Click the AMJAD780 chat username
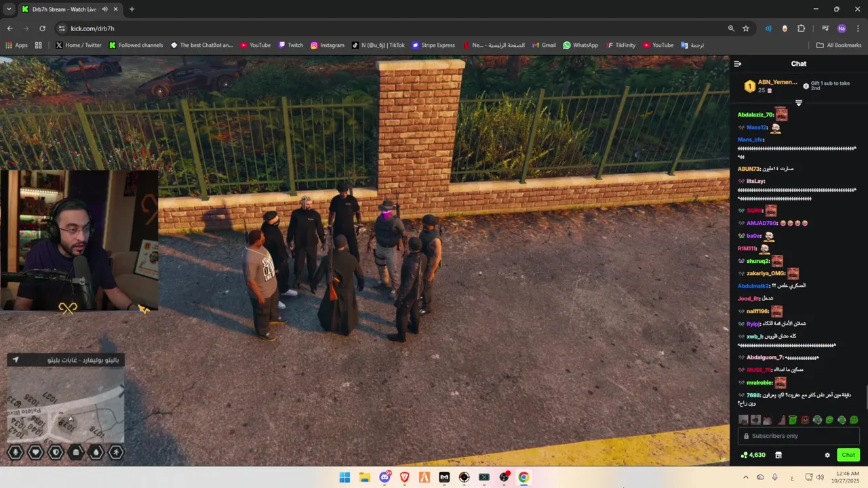This screenshot has width=868, height=488. click(762, 223)
